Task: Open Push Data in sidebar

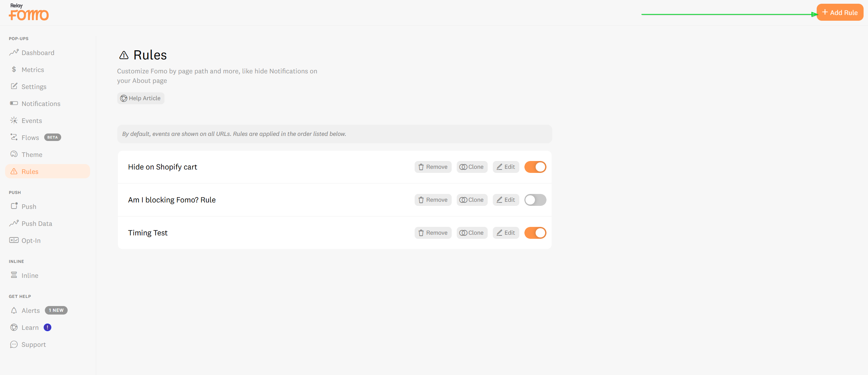Action: pos(37,224)
